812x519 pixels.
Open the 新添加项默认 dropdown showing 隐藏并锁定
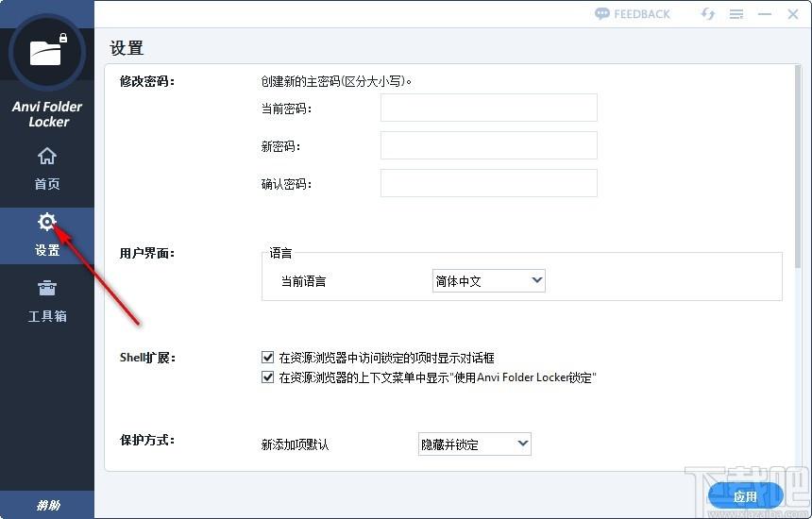[474, 444]
